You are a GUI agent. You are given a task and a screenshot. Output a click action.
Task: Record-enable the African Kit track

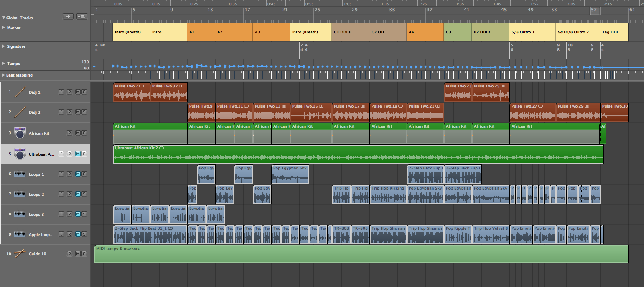coord(69,133)
